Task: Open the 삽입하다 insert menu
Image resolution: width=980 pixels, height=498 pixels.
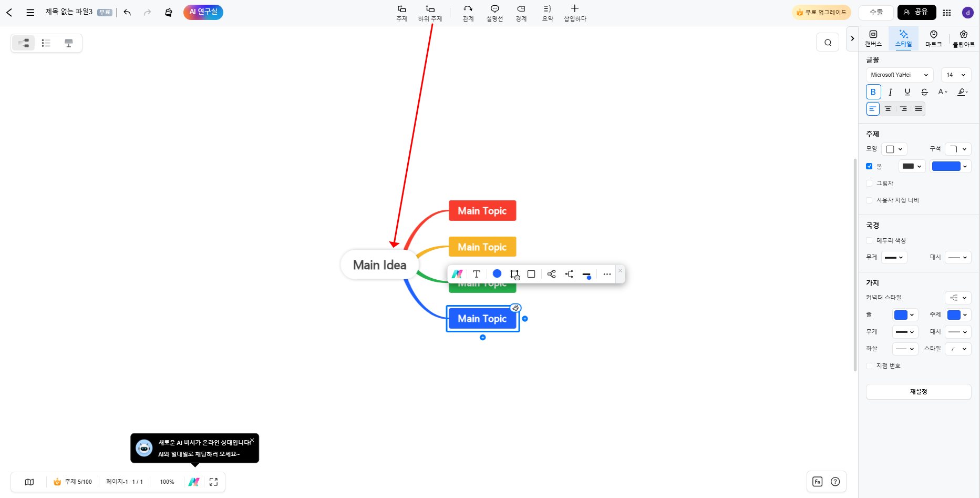Action: pos(575,13)
